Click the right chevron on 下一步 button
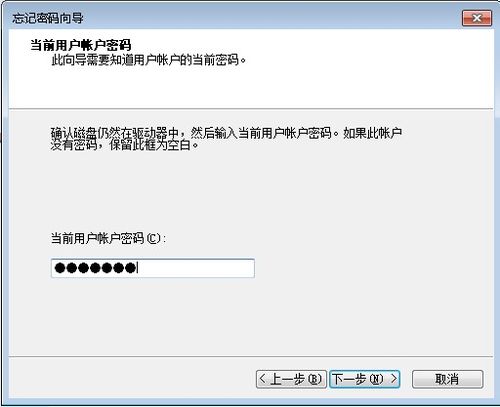 pos(394,379)
